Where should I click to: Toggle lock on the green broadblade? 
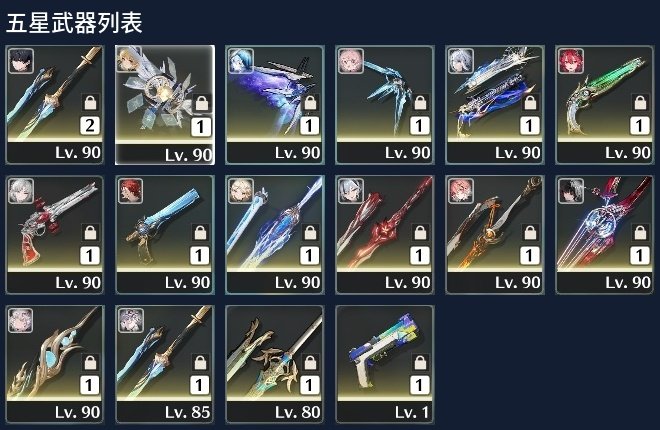pyautogui.click(x=640, y=102)
